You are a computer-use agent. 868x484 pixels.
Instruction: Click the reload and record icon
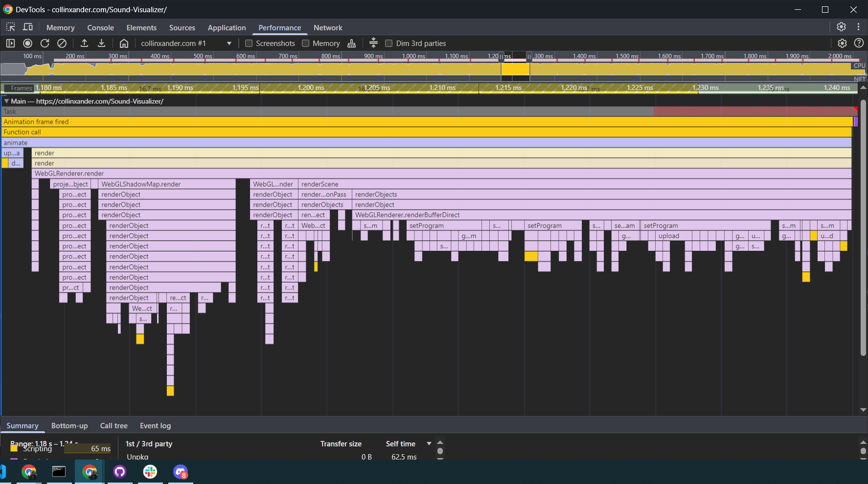point(45,44)
